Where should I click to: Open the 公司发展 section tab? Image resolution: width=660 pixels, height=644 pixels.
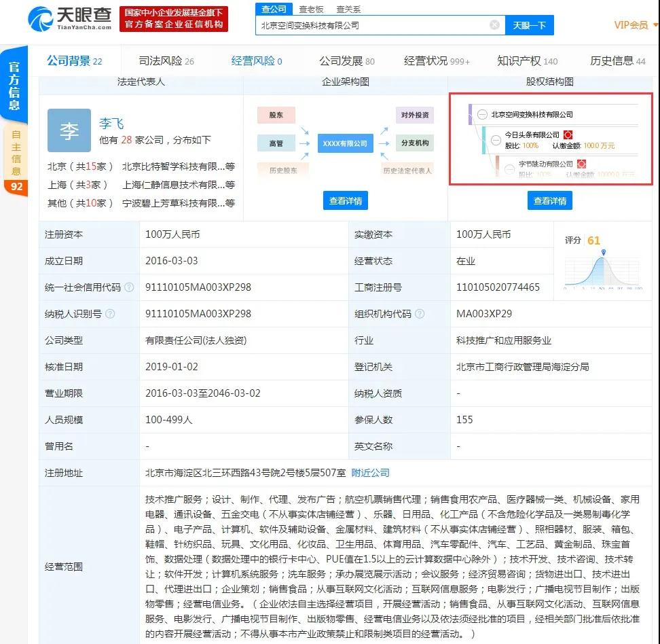tap(347, 61)
